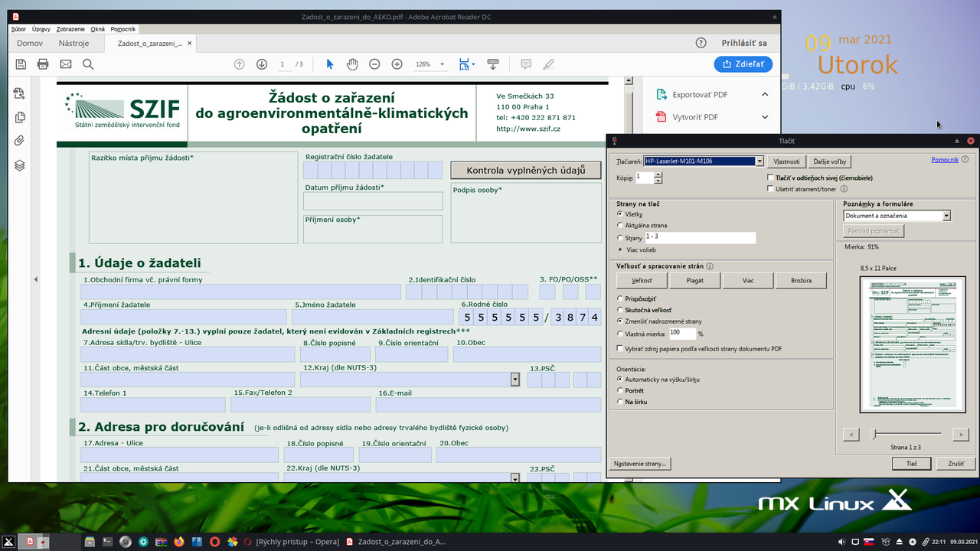980x551 pixels.
Task: Expand the Vytvoriť PDF section chevron
Action: (x=764, y=117)
